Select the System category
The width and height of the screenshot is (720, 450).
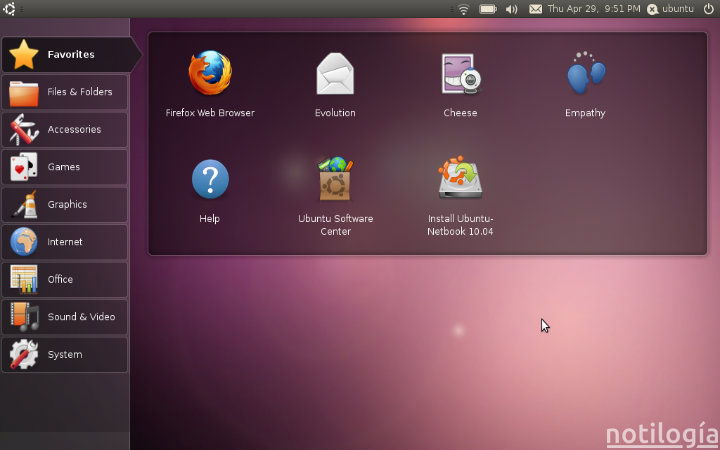(65, 355)
